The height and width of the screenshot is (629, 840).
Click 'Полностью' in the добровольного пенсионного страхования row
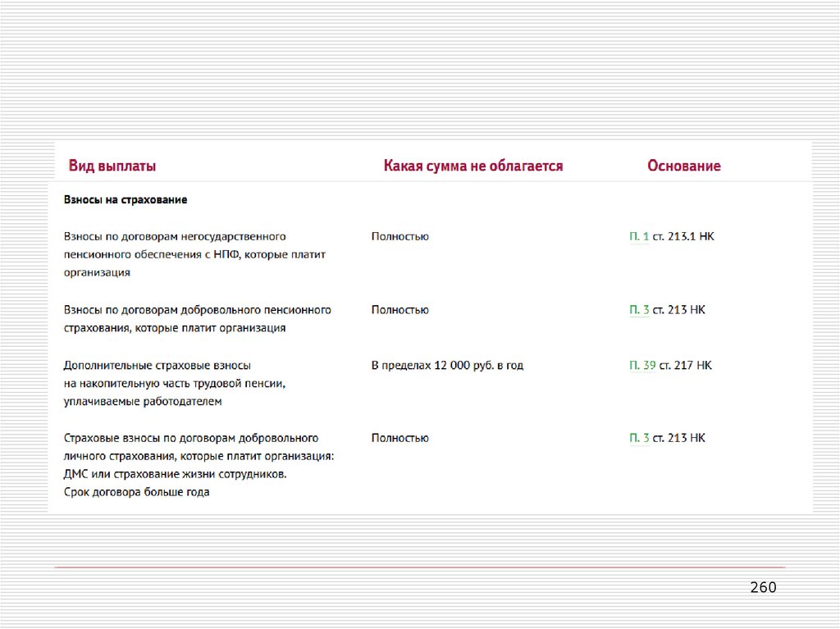point(399,310)
